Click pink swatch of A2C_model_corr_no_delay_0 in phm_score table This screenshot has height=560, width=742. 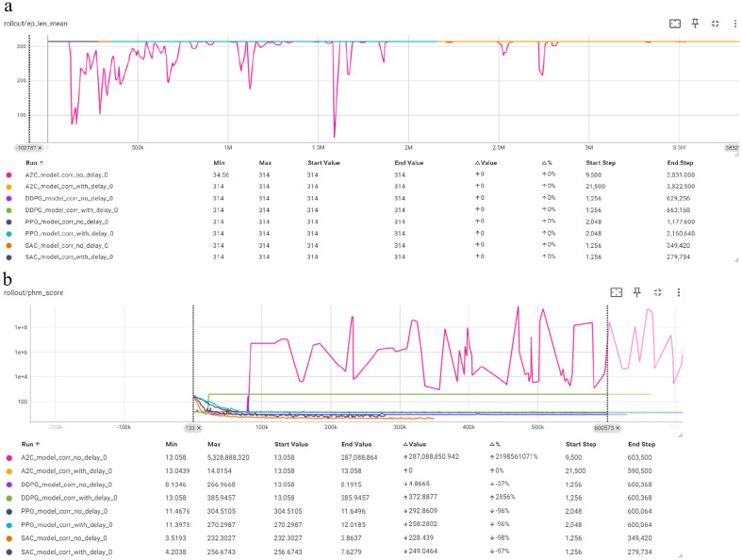[x=8, y=458]
